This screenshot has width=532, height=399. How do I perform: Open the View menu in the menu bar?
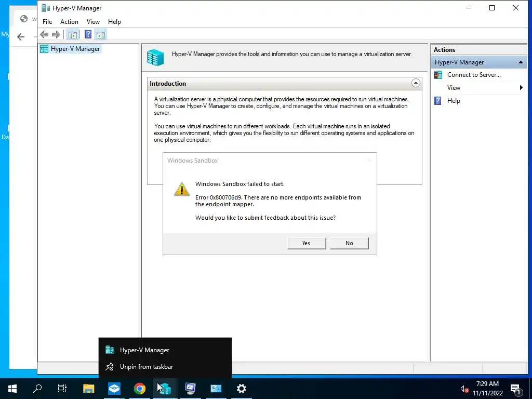[93, 22]
